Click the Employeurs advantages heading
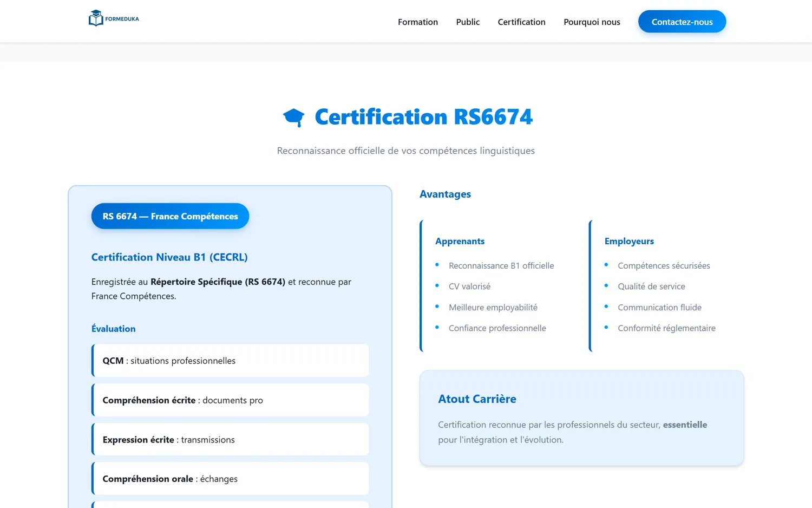This screenshot has height=508, width=812. (629, 241)
